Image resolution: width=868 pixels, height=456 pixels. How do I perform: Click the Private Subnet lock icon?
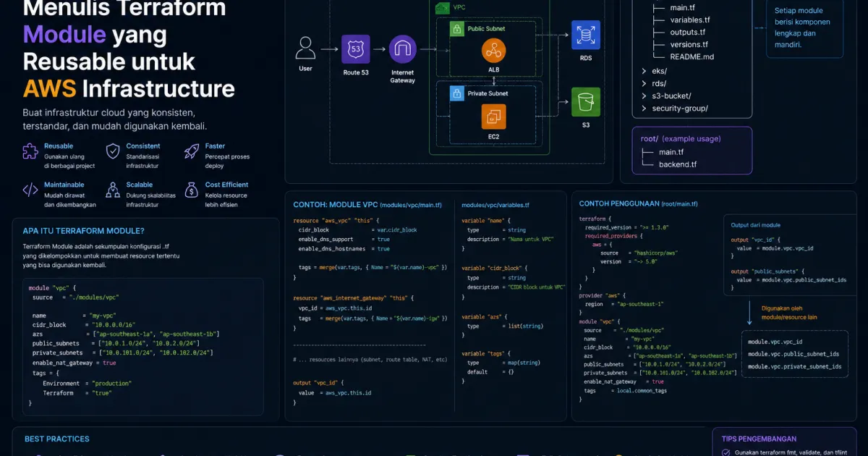[x=457, y=93]
